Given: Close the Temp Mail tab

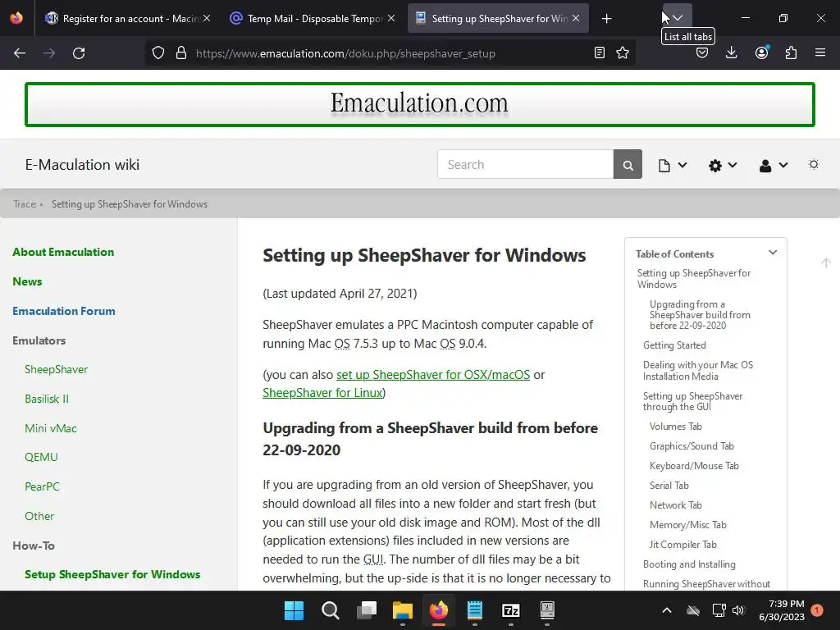Looking at the screenshot, I should point(391,18).
